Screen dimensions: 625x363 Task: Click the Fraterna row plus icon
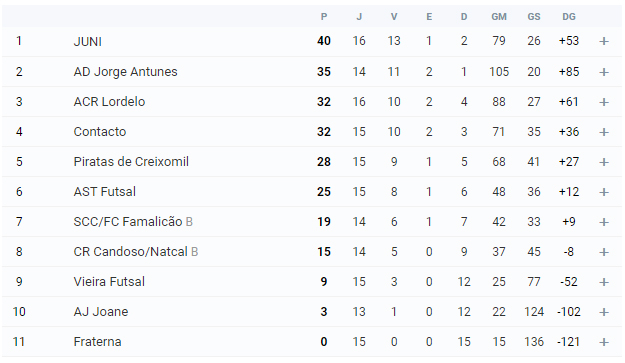click(x=603, y=342)
